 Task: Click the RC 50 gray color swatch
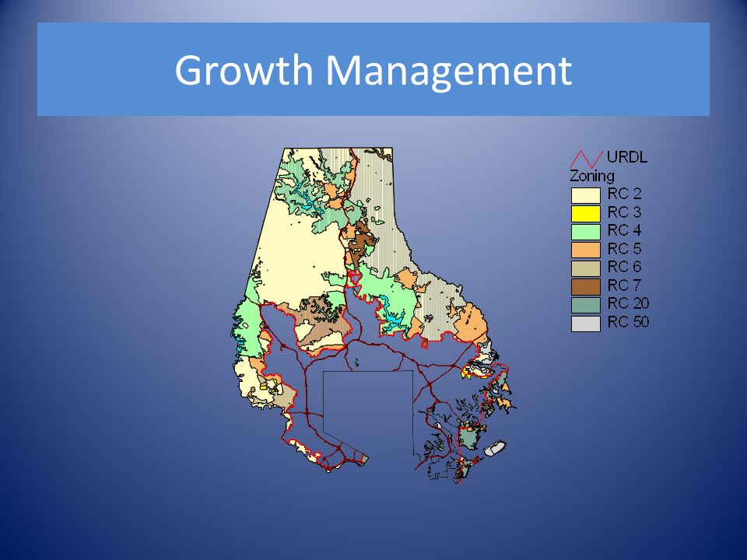point(585,324)
